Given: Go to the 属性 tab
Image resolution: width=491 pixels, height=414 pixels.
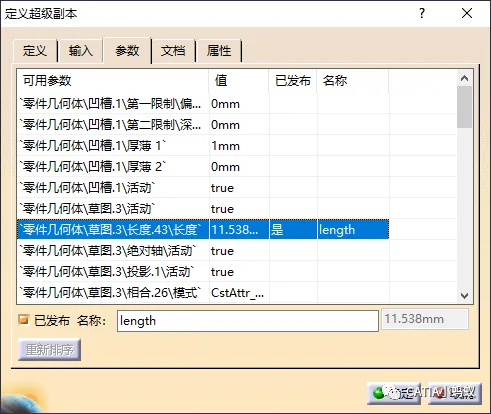Looking at the screenshot, I should (x=219, y=51).
